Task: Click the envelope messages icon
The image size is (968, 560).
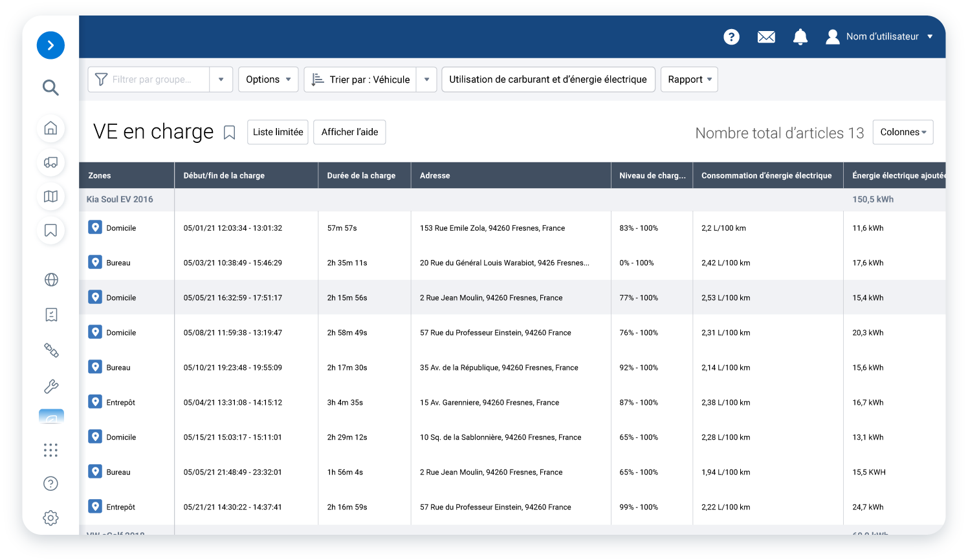Action: pos(766,37)
